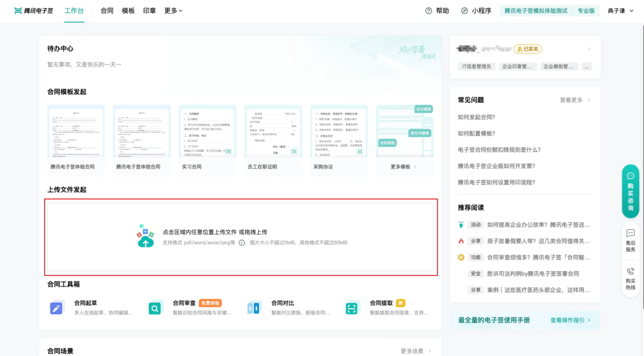
Task: Click 小程序 in the header
Action: coord(481,11)
